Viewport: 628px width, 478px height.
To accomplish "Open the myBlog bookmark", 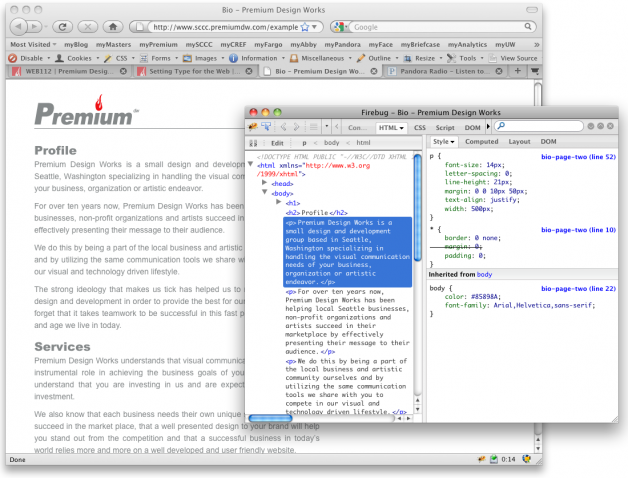I will [76, 44].
